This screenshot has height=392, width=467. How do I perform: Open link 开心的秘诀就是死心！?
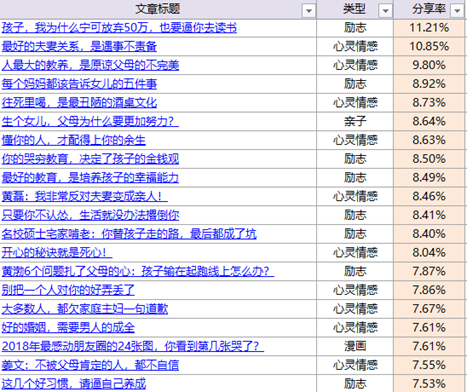click(x=57, y=252)
